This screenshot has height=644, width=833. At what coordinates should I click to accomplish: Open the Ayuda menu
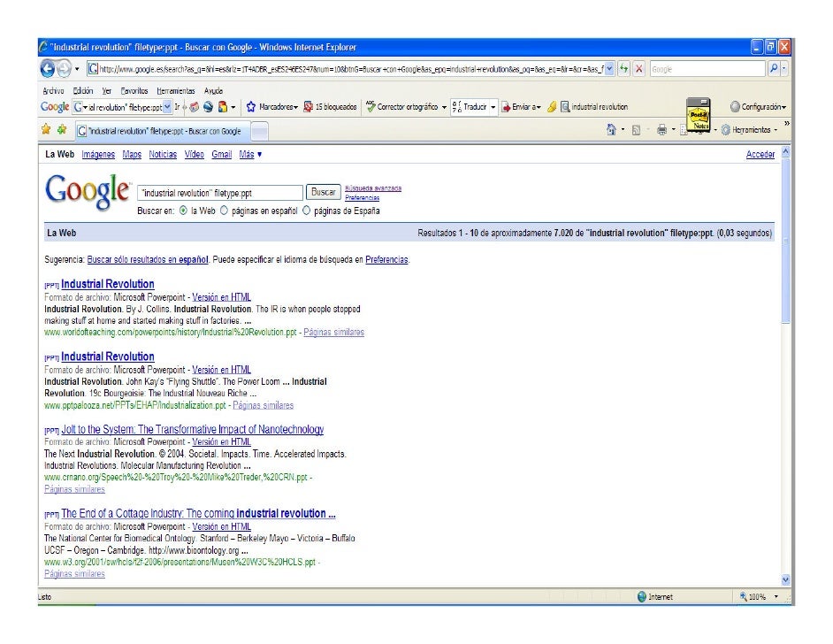tap(214, 91)
